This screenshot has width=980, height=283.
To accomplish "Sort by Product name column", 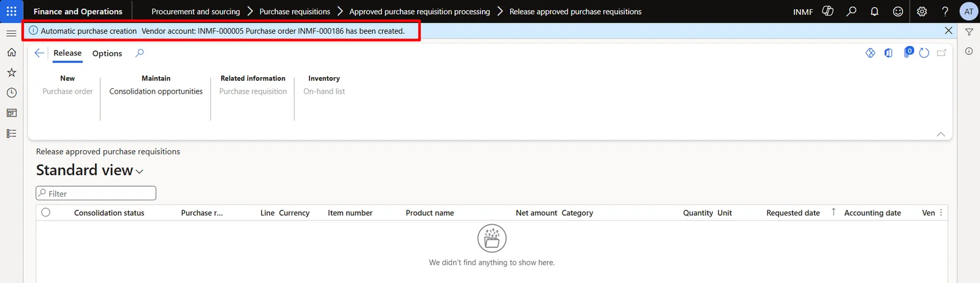I will [x=430, y=213].
